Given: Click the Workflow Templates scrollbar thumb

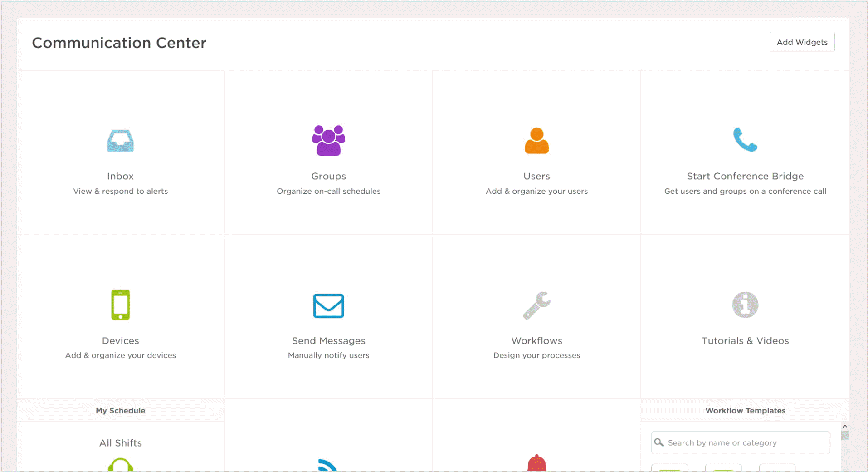Looking at the screenshot, I should (x=844, y=435).
